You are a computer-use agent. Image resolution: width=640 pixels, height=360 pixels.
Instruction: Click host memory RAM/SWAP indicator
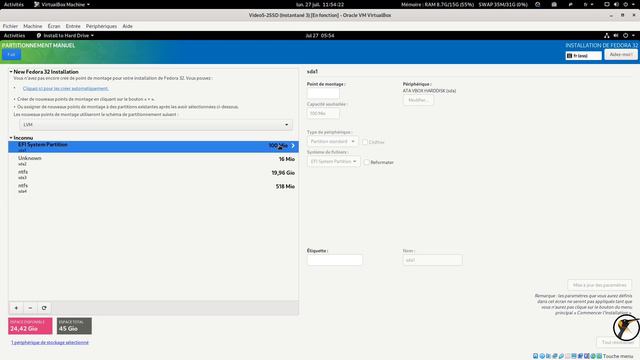click(464, 4)
